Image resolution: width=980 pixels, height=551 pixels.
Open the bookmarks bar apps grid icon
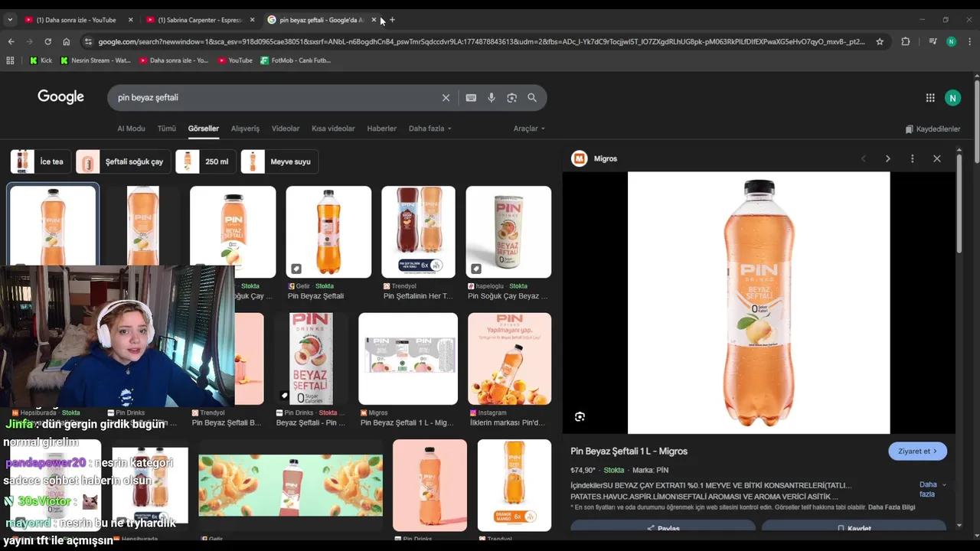coord(10,60)
